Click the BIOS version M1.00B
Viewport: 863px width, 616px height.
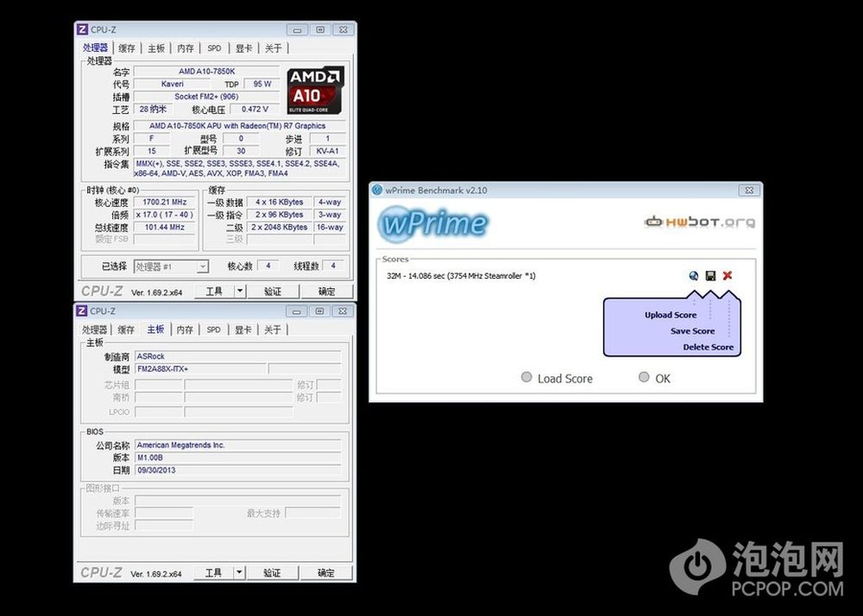(238, 457)
